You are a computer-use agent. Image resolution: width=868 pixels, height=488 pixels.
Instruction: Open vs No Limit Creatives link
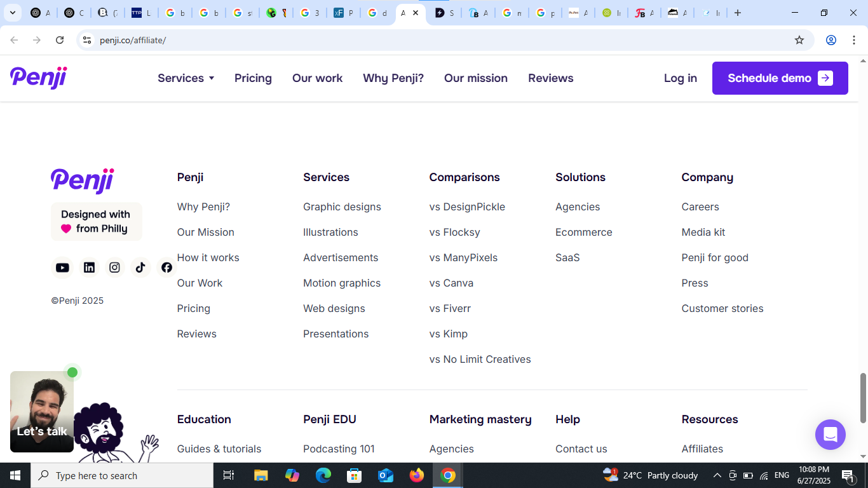pos(480,360)
